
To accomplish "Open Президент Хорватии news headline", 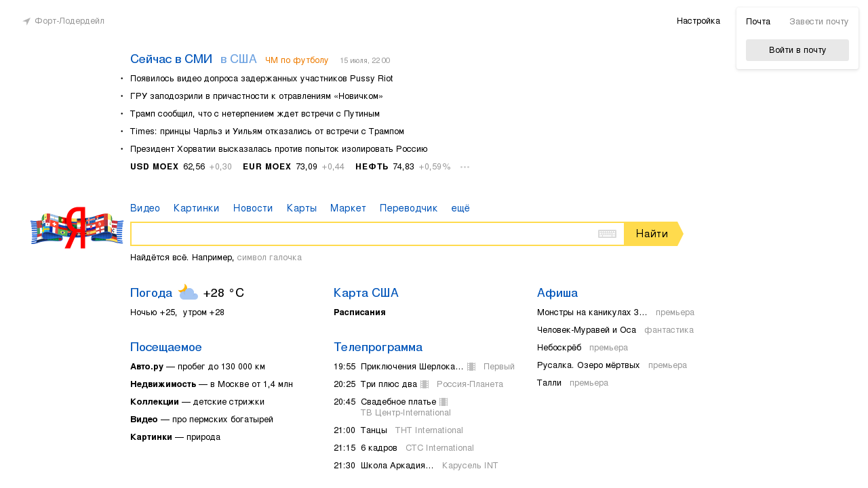I will [x=279, y=149].
